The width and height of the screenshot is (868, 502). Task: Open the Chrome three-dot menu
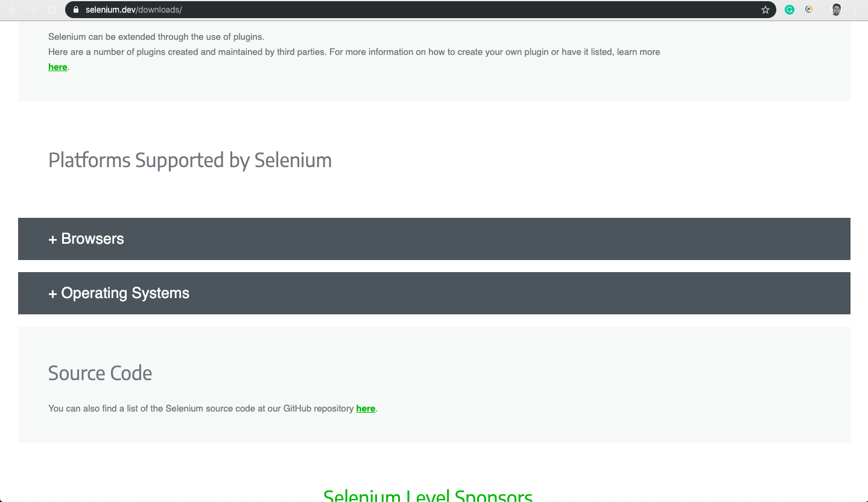(855, 10)
